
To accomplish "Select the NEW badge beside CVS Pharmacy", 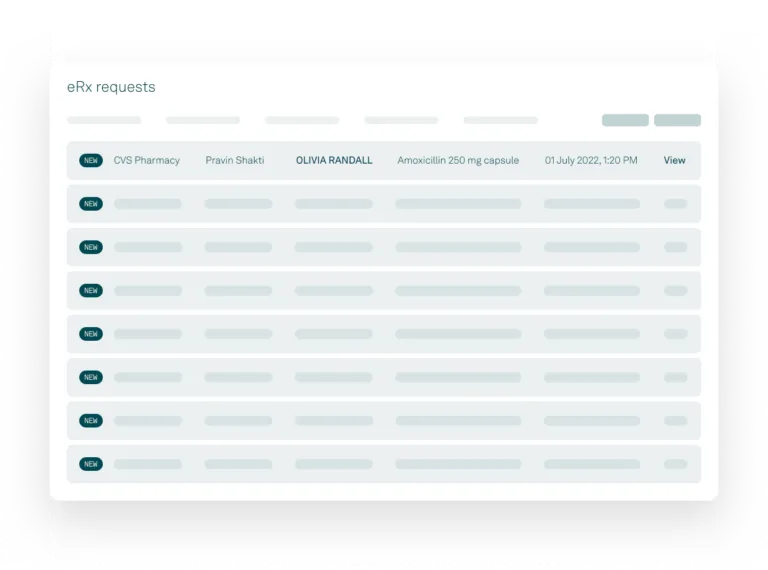I will coord(91,161).
